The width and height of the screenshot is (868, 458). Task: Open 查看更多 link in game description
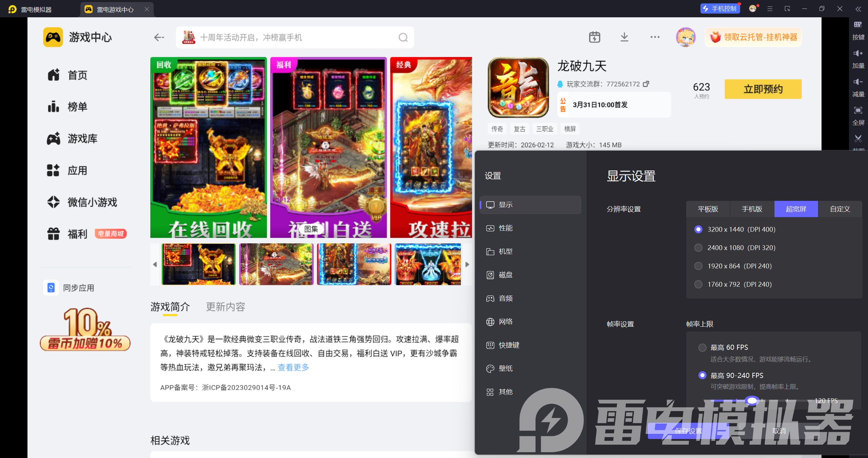point(293,367)
